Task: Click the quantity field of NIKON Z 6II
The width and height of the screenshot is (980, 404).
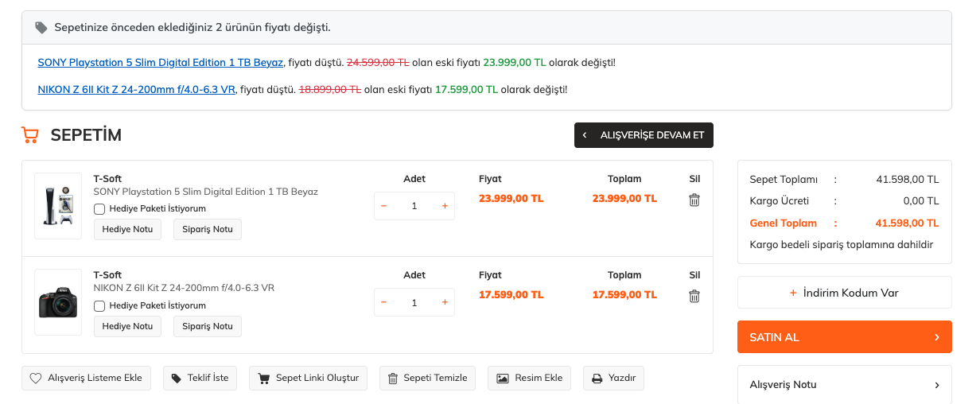Action: 414,302
